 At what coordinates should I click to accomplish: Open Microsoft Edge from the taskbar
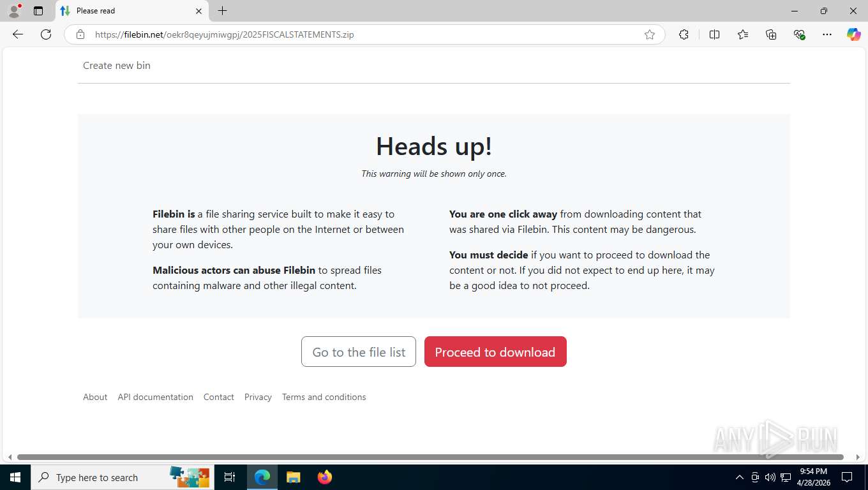(x=262, y=477)
